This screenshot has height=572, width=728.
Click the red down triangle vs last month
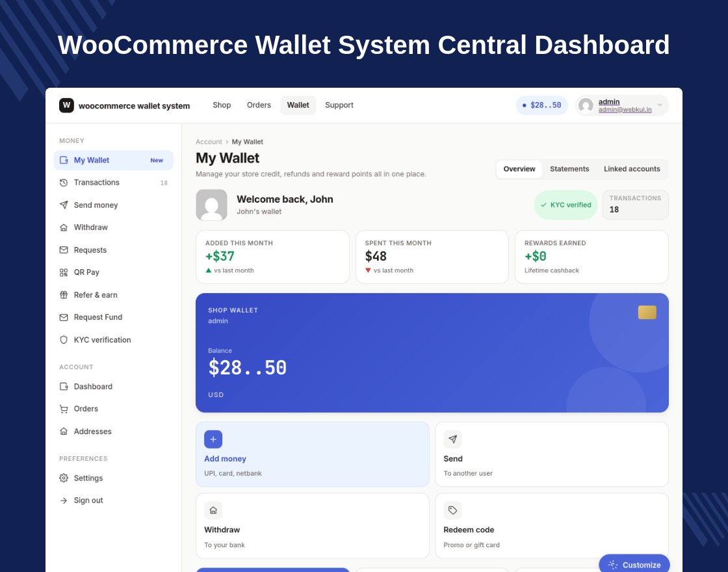(368, 270)
